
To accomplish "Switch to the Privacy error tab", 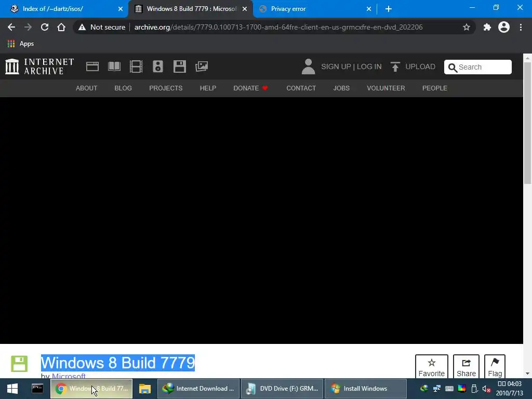I will click(315, 9).
